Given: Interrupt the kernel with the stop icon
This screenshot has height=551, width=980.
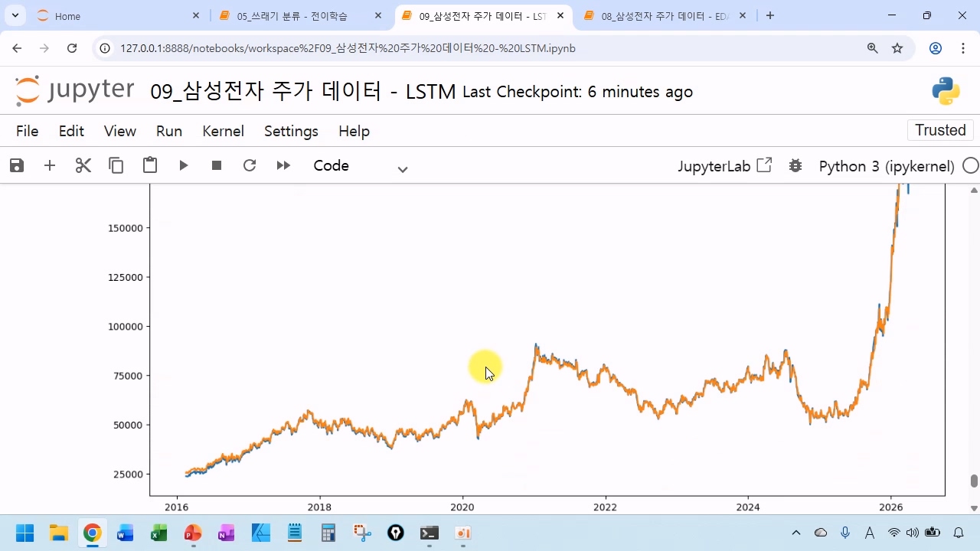Looking at the screenshot, I should (x=217, y=165).
